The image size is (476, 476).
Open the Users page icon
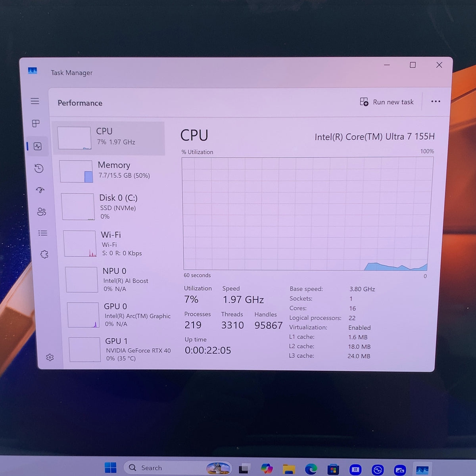pyautogui.click(x=42, y=211)
